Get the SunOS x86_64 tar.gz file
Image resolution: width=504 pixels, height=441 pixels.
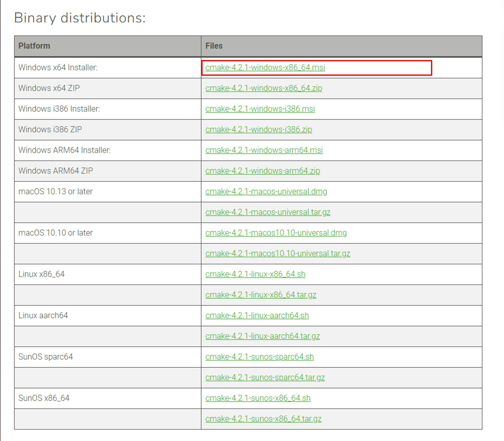pyautogui.click(x=263, y=418)
